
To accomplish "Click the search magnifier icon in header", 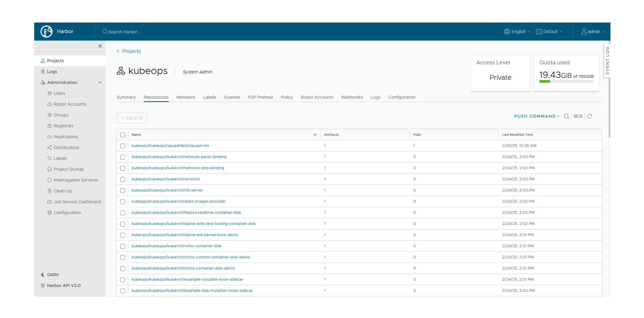I will coord(105,32).
